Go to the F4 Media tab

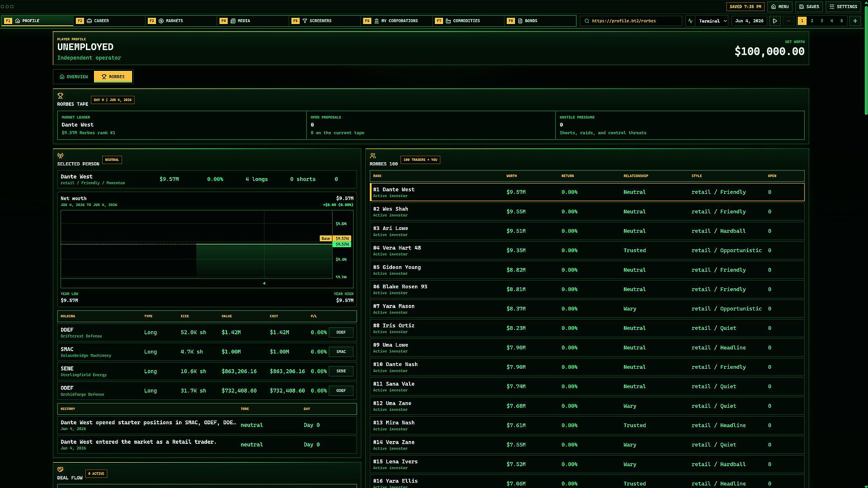[254, 21]
